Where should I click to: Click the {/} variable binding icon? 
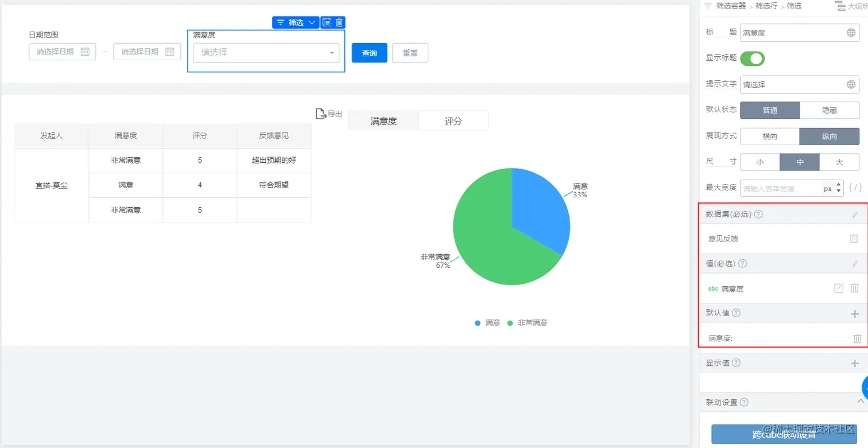855,188
